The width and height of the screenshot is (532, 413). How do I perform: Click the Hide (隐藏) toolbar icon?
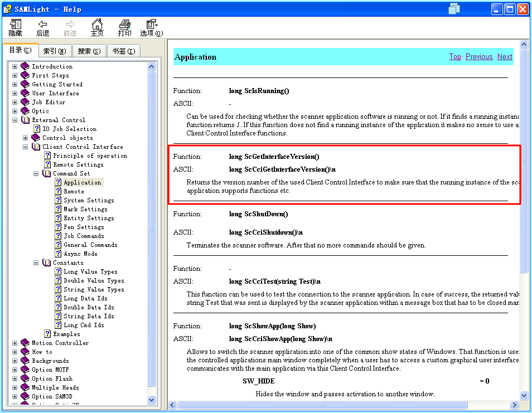point(15,27)
